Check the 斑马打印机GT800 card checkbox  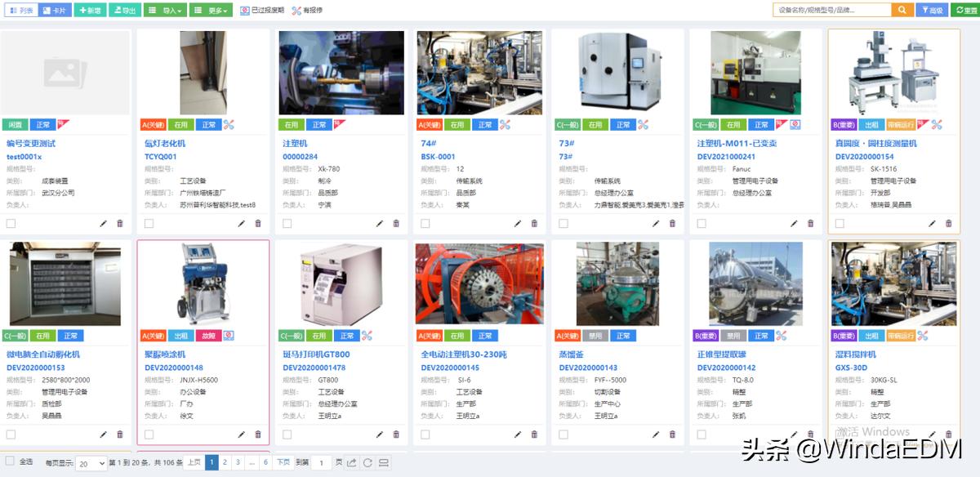(x=287, y=435)
